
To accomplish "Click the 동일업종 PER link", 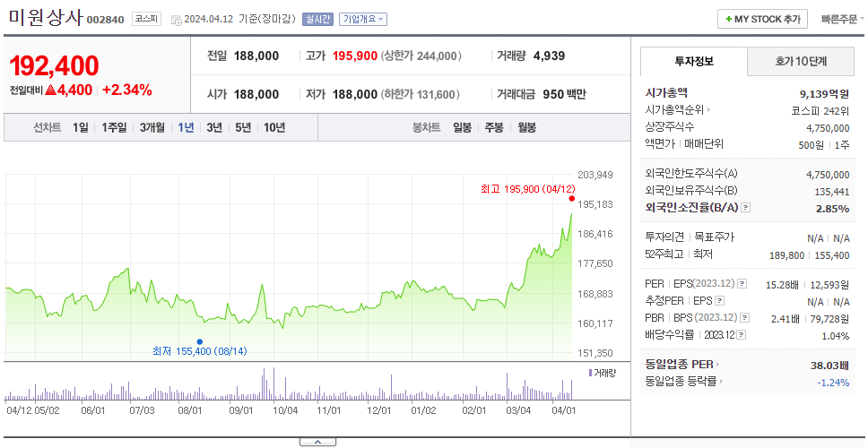I will pyautogui.click(x=679, y=365).
